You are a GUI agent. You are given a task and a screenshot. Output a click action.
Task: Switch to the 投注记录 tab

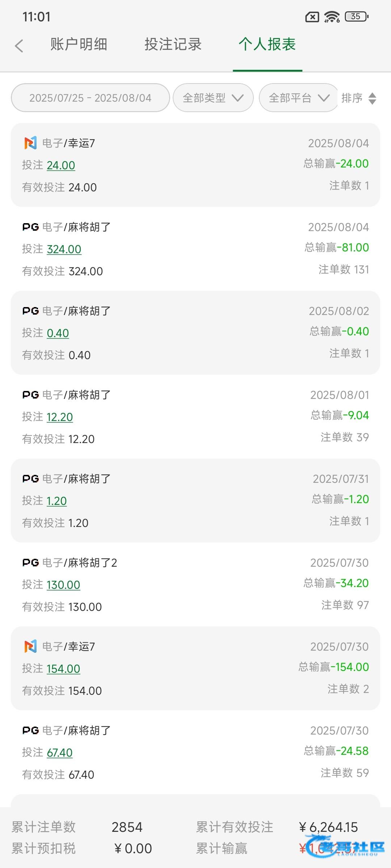coord(173,44)
